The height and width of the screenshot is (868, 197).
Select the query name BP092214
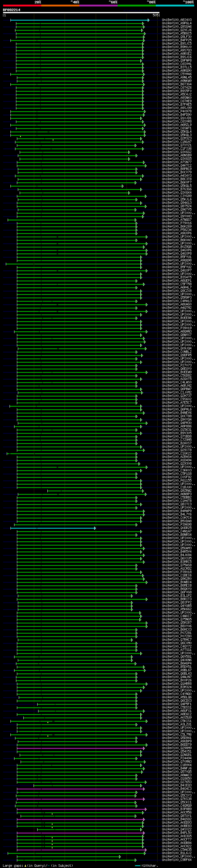[11, 10]
